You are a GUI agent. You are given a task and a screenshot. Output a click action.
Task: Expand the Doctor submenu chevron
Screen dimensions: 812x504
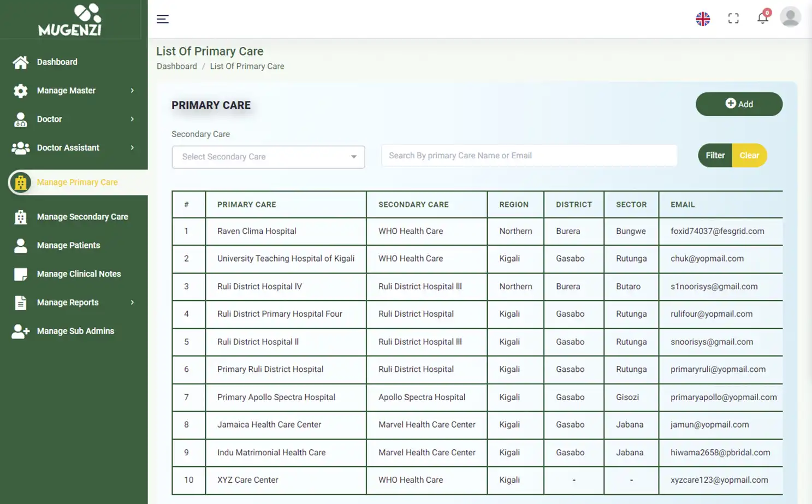[132, 119]
